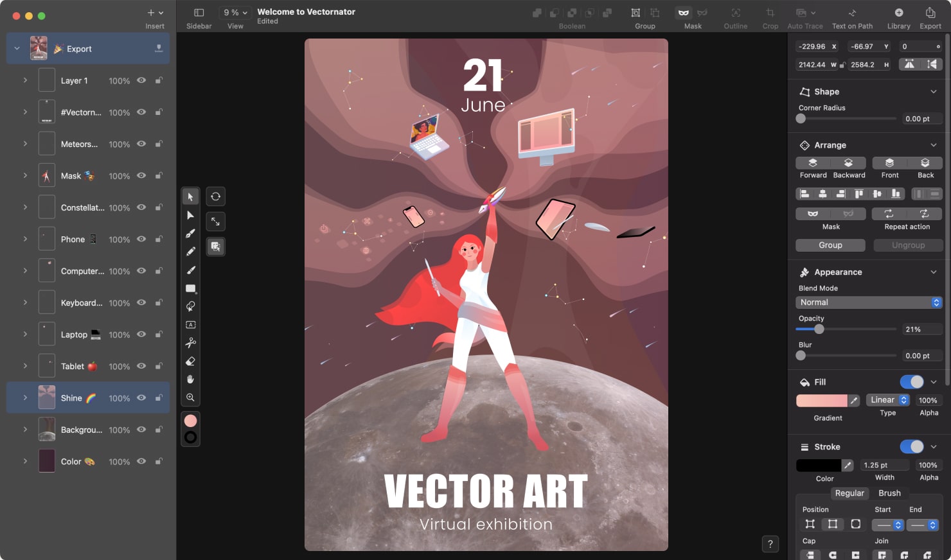Switch to the Brush stroke tab
Image resolution: width=951 pixels, height=560 pixels.
(889, 493)
